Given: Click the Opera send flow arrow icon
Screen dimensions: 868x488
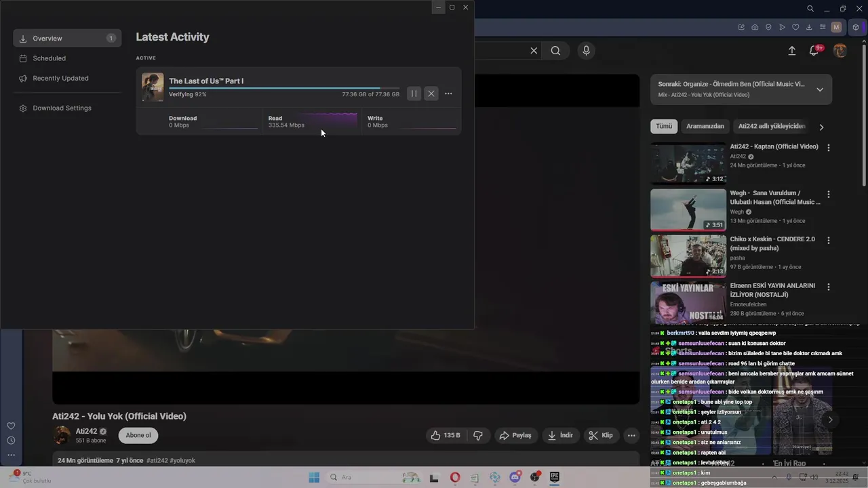Looking at the screenshot, I should click(x=782, y=27).
